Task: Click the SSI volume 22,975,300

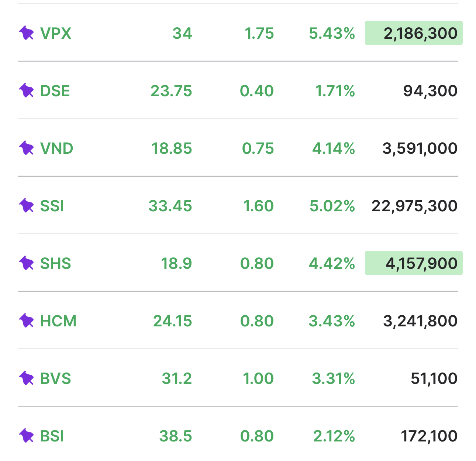Action: [x=414, y=206]
